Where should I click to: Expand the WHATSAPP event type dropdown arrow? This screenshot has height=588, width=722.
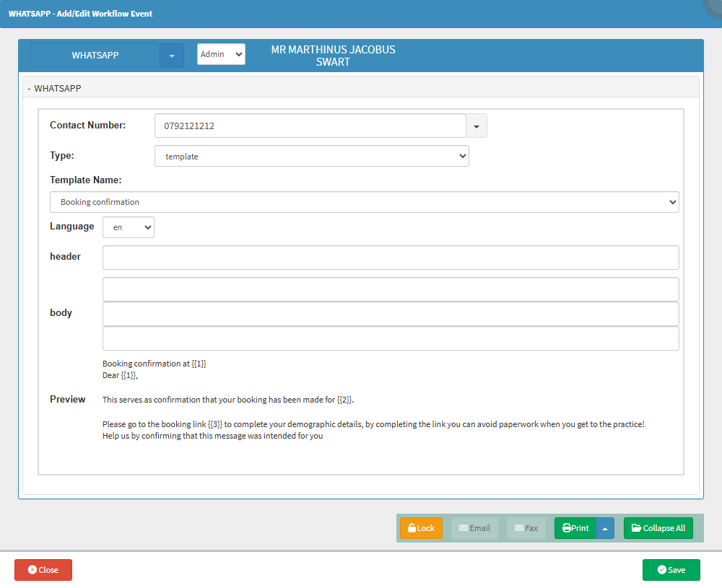point(172,56)
